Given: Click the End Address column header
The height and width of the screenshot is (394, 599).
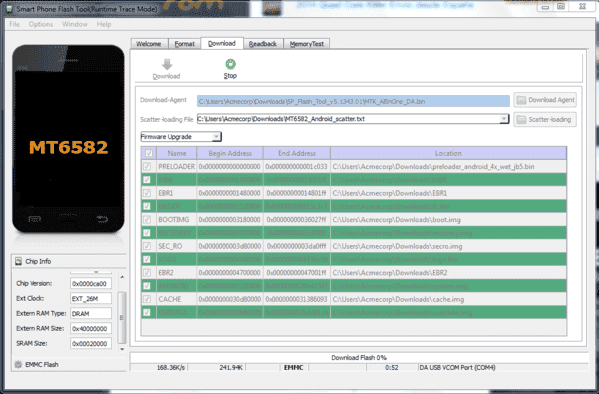Looking at the screenshot, I should 297,153.
